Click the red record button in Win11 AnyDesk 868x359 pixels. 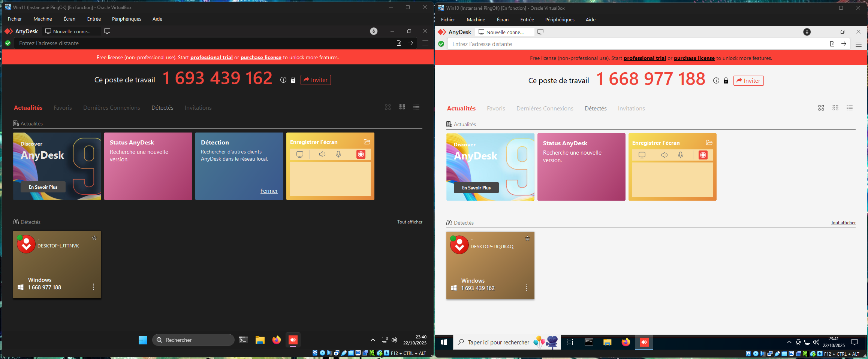click(x=361, y=154)
